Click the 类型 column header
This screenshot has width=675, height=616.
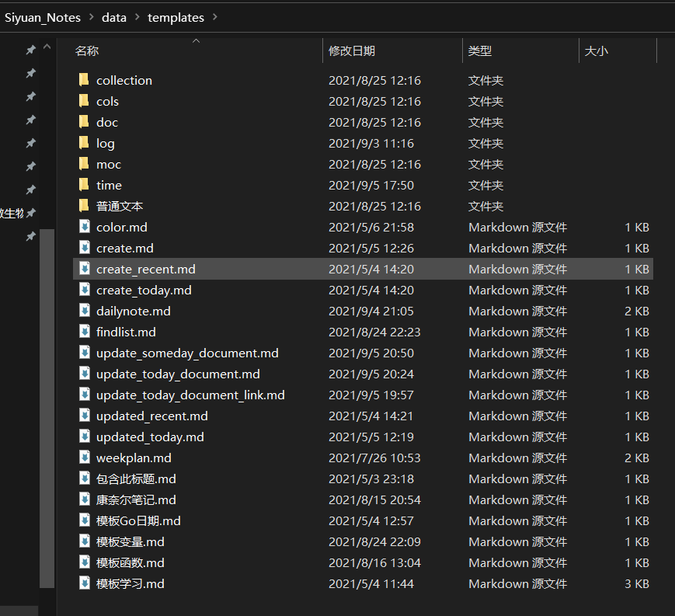click(480, 51)
